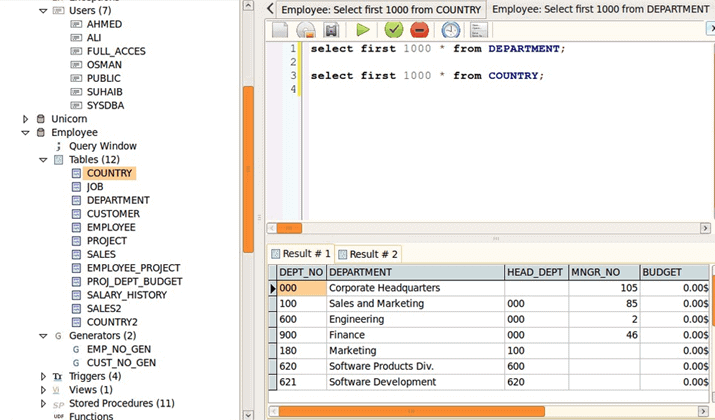Click the Save query floppy icon
Screen dimensions: 715x420
pos(331,30)
